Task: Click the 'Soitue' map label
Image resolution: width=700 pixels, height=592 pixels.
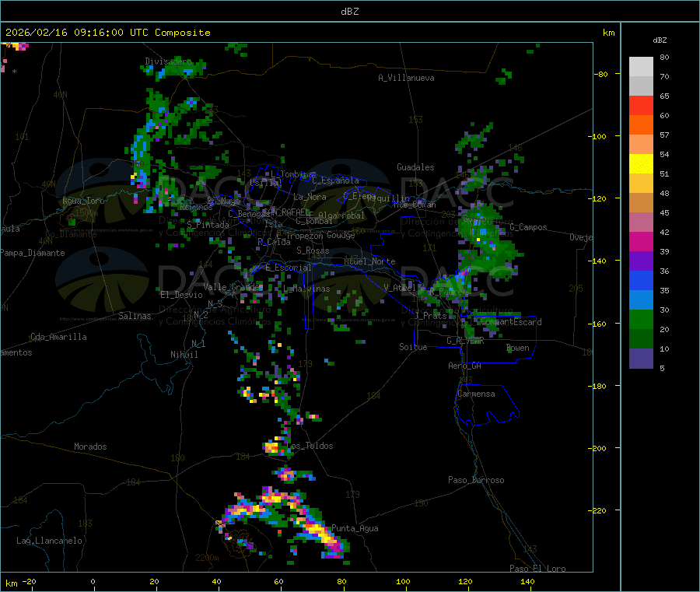Action: pos(413,347)
